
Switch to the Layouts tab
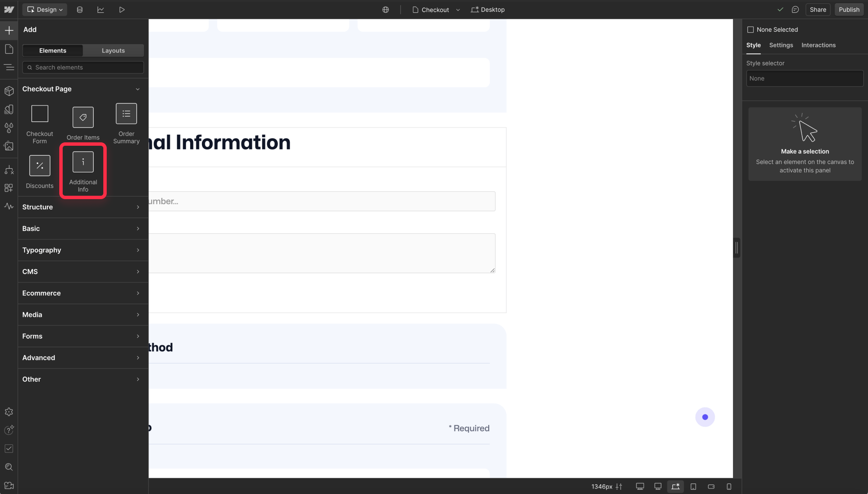pyautogui.click(x=113, y=50)
